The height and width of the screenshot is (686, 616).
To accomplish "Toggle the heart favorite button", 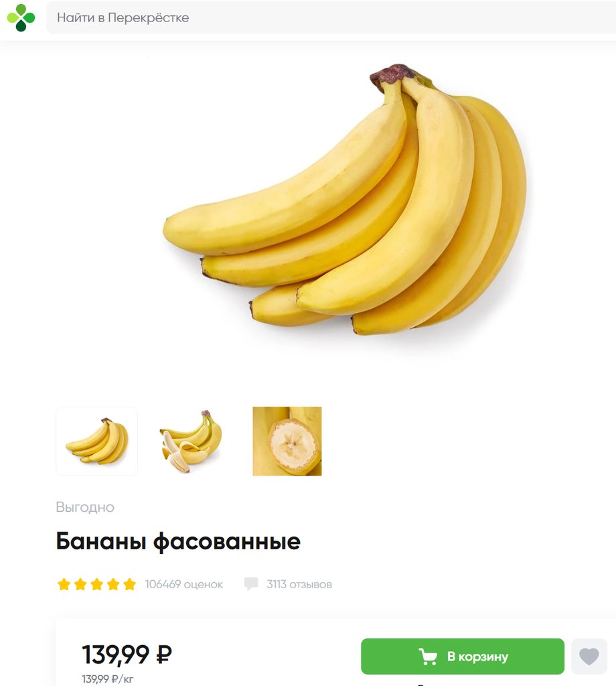I will coord(589,657).
